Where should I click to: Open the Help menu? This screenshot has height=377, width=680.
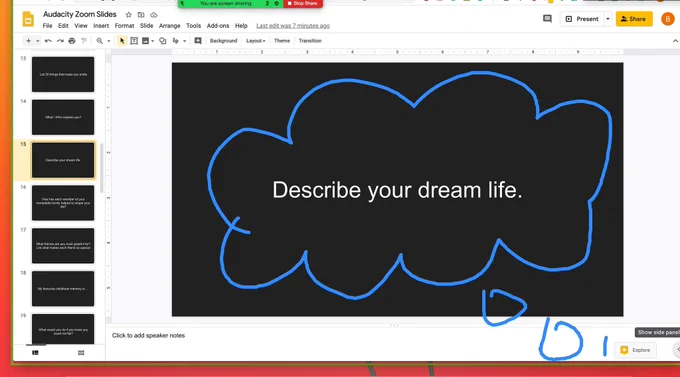click(x=241, y=26)
